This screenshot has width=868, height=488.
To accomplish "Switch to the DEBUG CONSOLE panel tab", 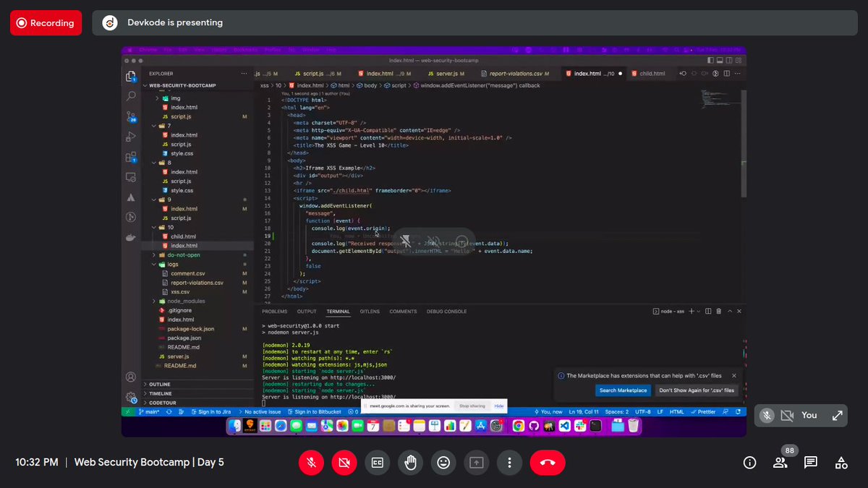I will click(446, 312).
